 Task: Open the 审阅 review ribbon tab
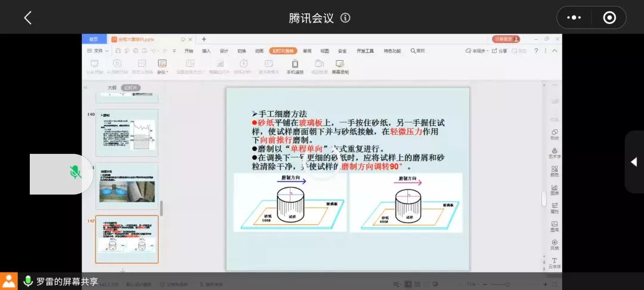(x=307, y=51)
